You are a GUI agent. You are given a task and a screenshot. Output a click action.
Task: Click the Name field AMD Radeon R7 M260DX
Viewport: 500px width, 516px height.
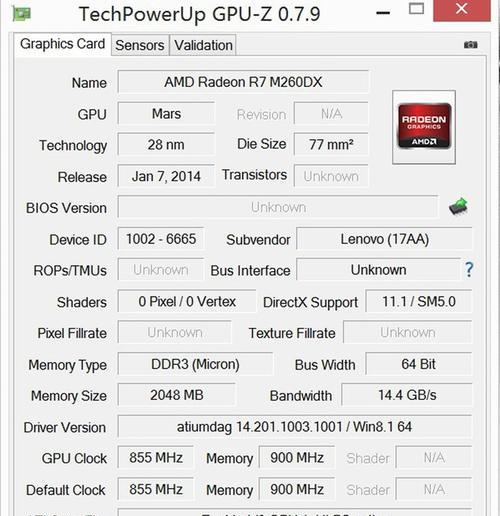[x=243, y=82]
